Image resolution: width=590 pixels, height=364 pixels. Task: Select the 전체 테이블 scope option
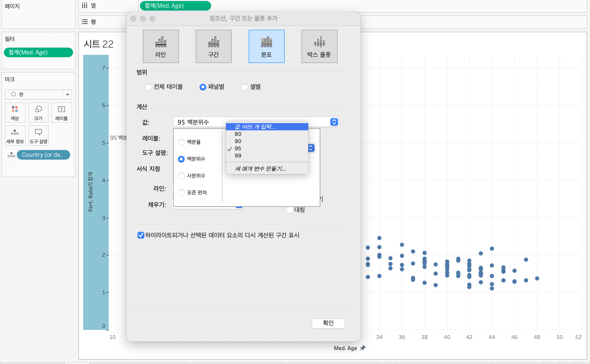(149, 87)
